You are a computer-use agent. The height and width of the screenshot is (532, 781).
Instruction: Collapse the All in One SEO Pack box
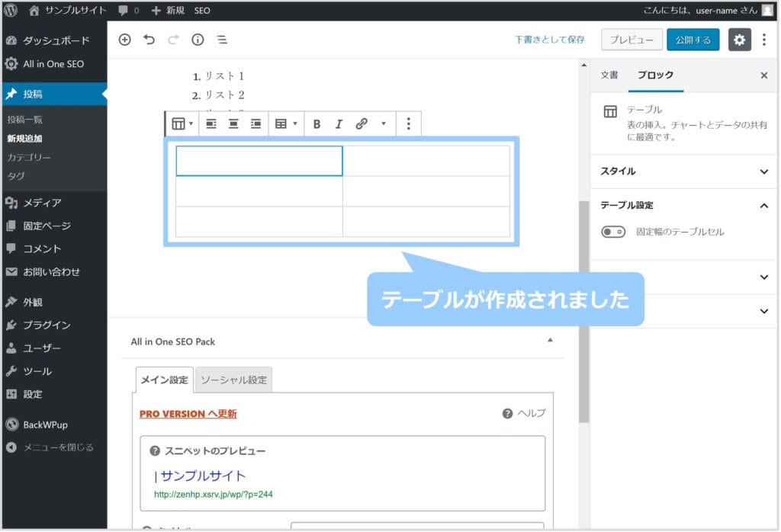point(550,341)
